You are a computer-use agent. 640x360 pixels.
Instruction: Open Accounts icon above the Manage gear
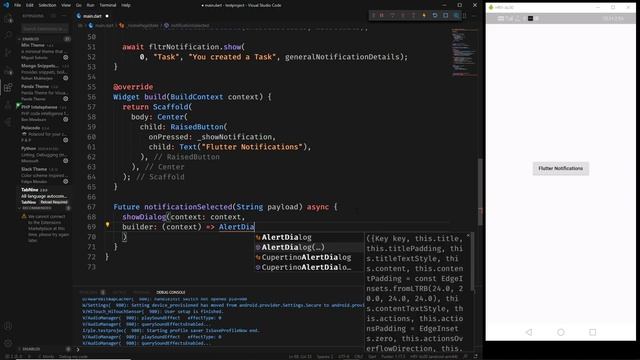(8, 326)
